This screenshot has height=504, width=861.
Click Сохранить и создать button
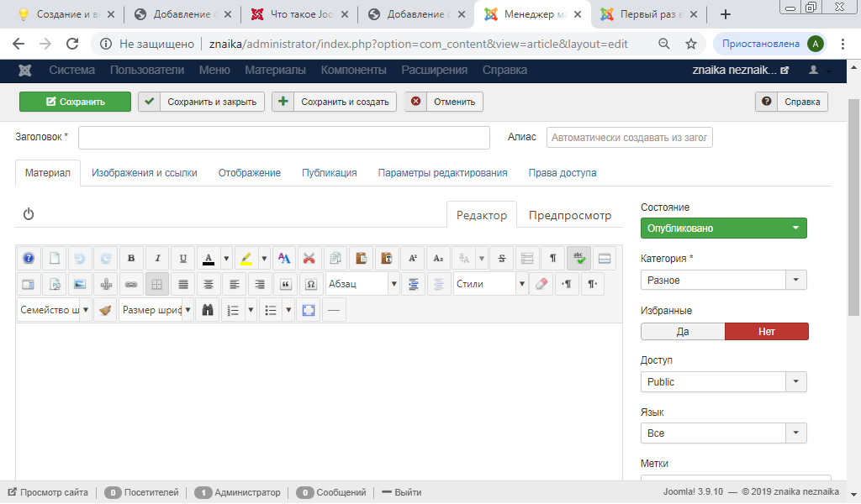[x=335, y=102]
